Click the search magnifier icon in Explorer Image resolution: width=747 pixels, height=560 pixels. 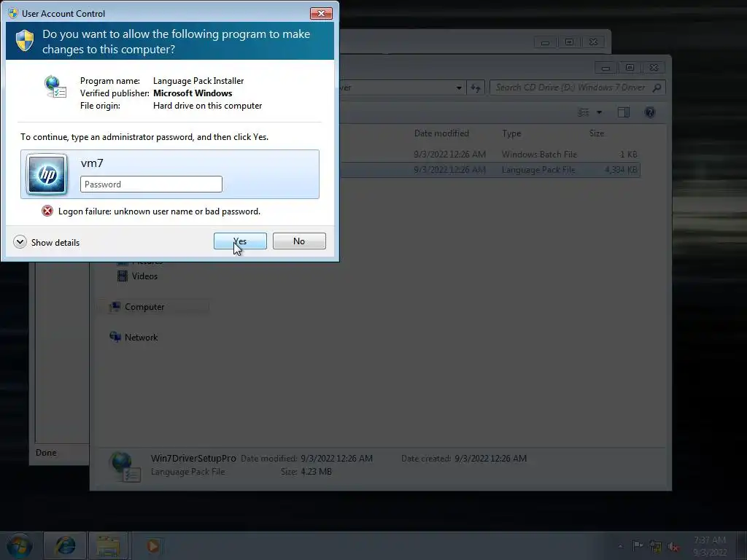tap(657, 87)
